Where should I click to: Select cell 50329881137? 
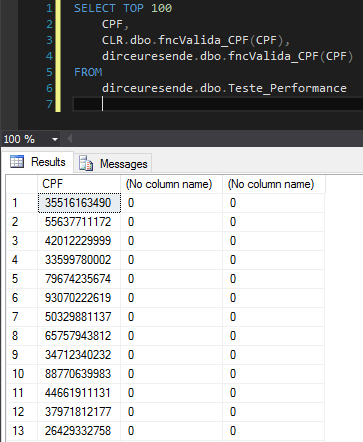click(x=79, y=317)
